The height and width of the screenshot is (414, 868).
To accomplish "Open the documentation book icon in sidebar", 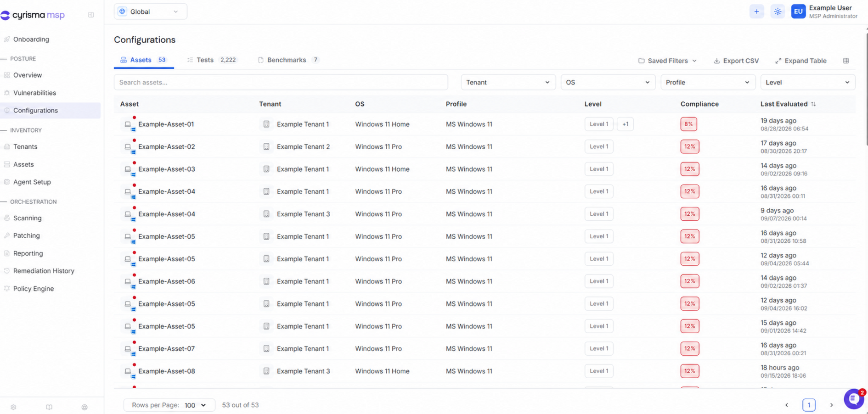I will pos(49,407).
